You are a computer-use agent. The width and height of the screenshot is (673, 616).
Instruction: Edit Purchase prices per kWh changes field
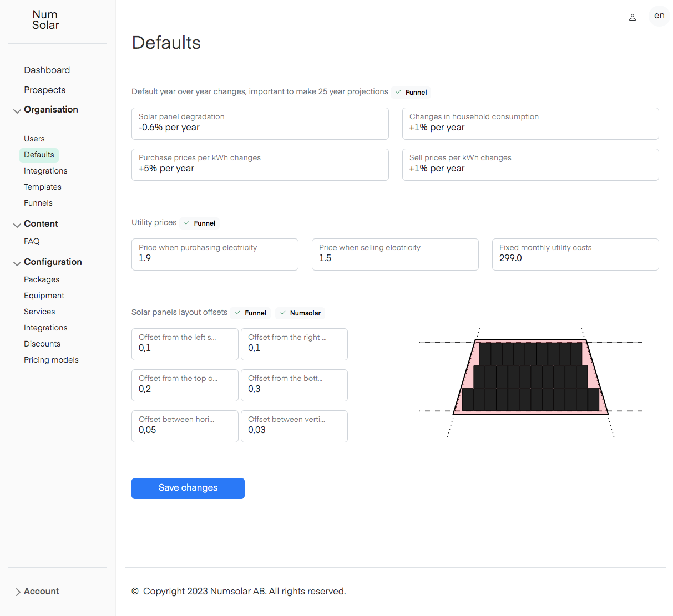[x=260, y=165]
